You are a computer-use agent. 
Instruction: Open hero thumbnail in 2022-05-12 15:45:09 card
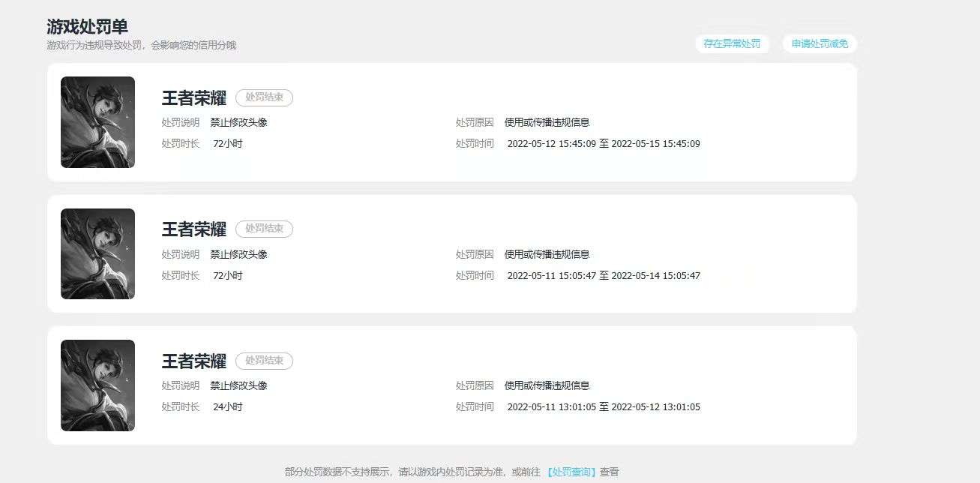click(97, 122)
